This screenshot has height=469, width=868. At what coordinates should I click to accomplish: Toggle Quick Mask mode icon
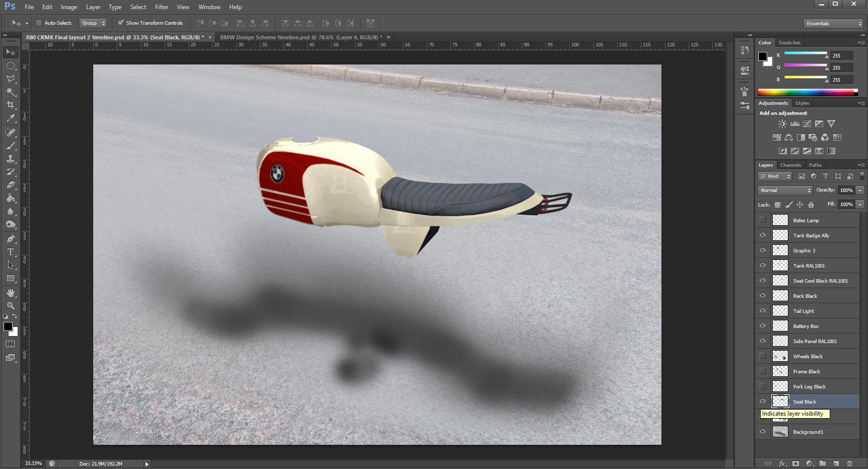(x=11, y=344)
